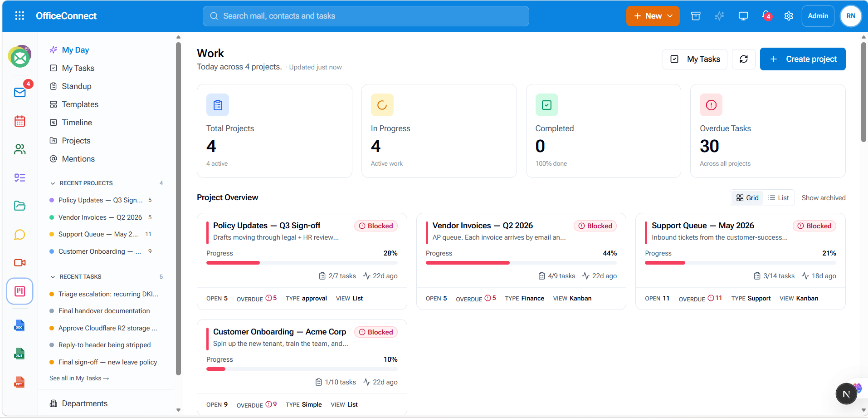Viewport: 868px width, 418px height.
Task: Switch project overview to Grid view
Action: click(747, 198)
